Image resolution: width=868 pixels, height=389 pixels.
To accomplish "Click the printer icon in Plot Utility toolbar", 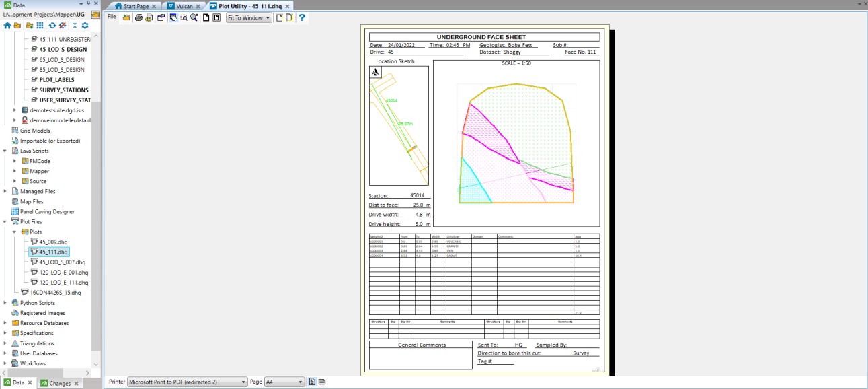I will click(x=139, y=17).
